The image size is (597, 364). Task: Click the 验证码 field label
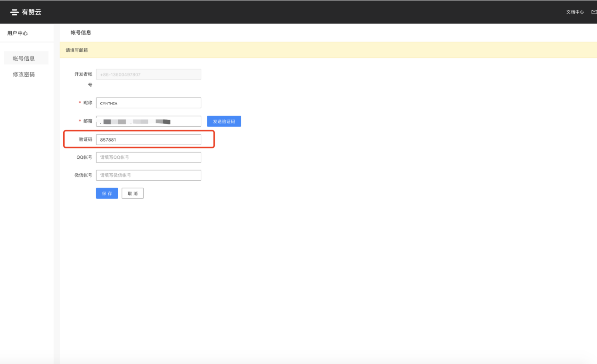tap(86, 140)
